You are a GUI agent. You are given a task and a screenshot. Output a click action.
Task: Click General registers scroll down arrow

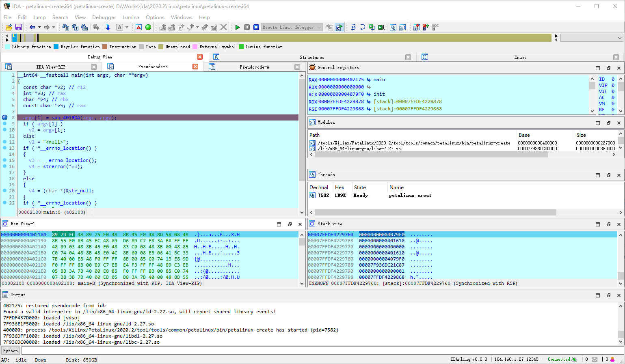pyautogui.click(x=592, y=111)
